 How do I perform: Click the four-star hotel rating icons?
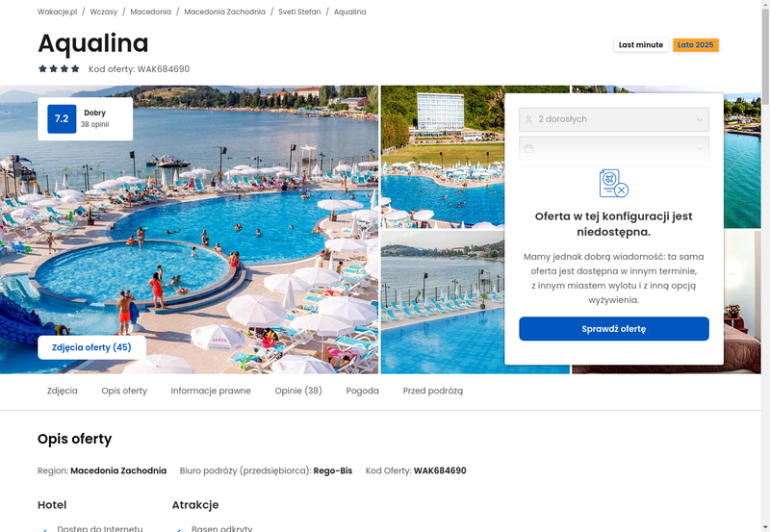(59, 68)
